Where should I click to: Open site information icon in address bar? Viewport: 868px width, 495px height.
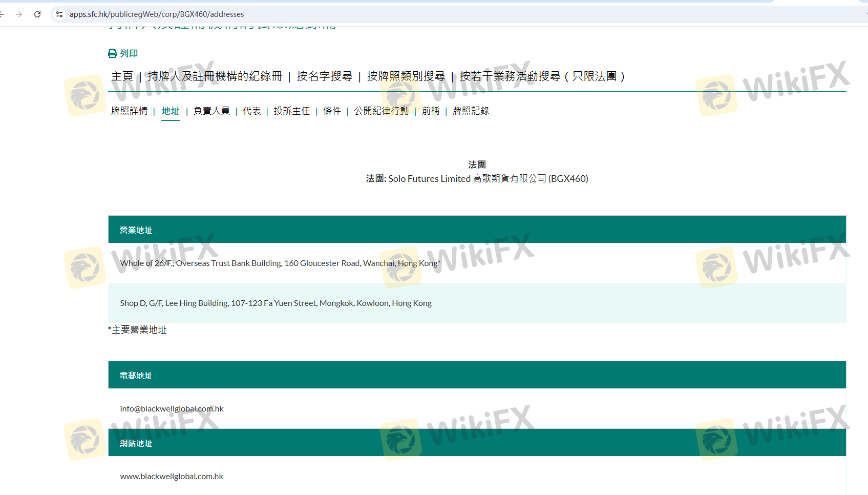coord(59,14)
